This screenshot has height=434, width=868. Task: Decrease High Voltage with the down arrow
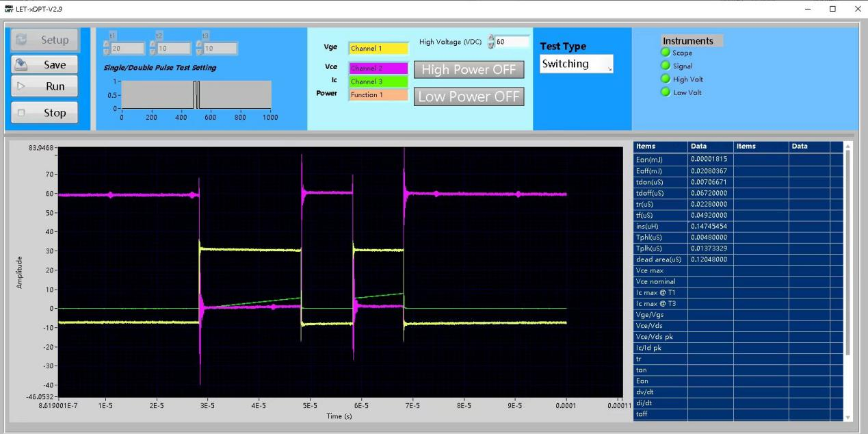[x=491, y=45]
